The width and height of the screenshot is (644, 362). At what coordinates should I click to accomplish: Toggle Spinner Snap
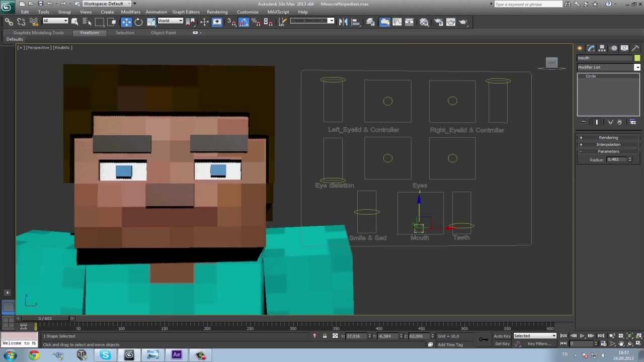(268, 22)
